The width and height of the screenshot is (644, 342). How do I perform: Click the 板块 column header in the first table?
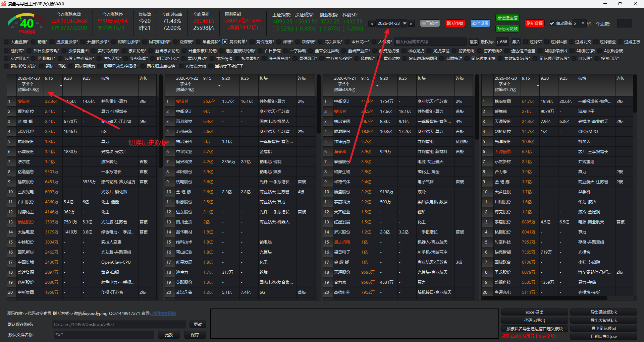(105, 78)
